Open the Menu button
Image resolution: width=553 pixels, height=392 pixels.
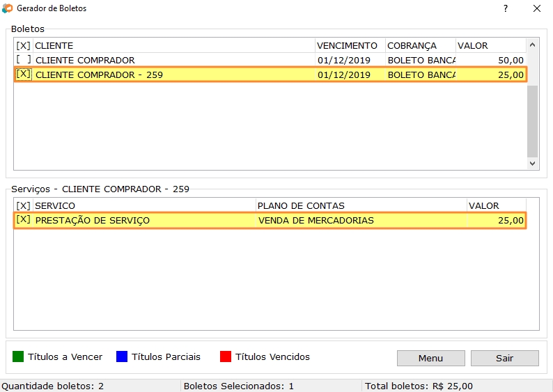click(430, 358)
